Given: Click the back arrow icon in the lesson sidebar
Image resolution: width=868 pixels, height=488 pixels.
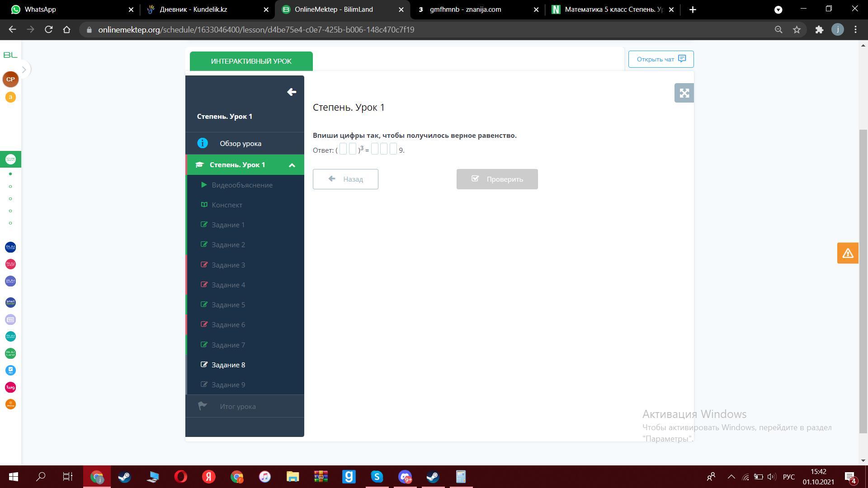Looking at the screenshot, I should [292, 92].
